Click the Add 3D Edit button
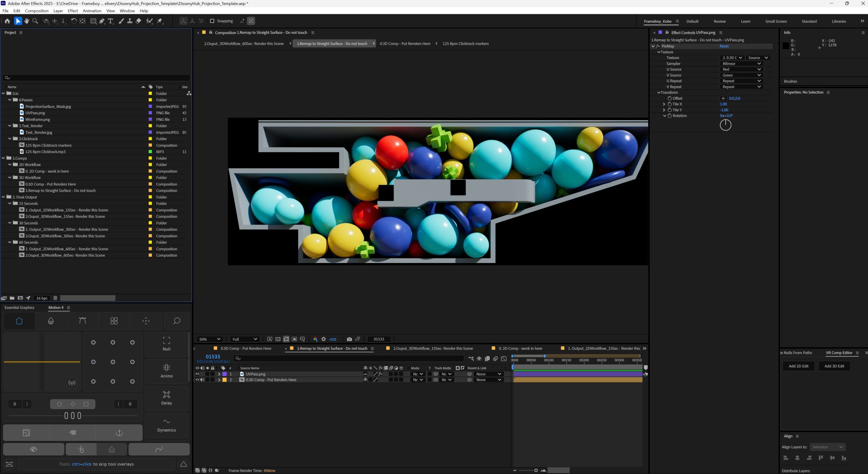Image resolution: width=868 pixels, height=474 pixels. (x=834, y=366)
